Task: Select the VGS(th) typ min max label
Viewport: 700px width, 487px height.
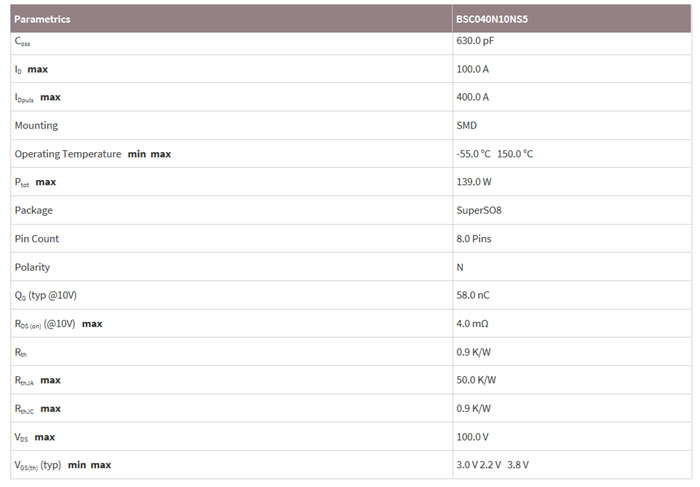Action: click(63, 465)
